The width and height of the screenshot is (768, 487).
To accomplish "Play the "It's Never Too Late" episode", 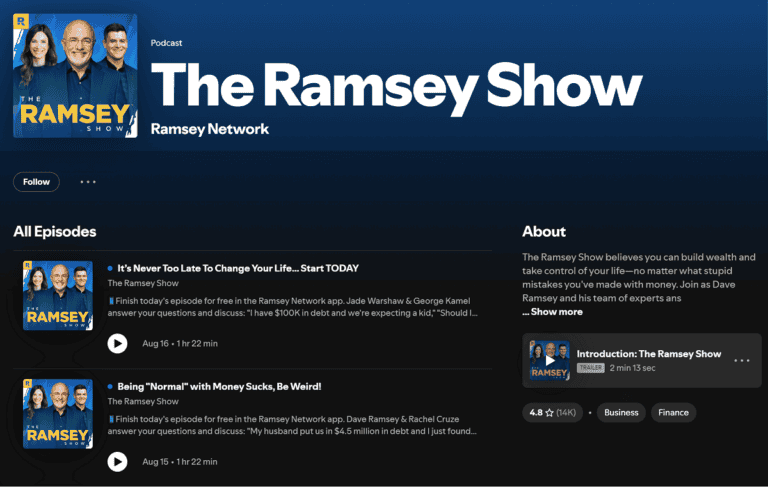I will pos(117,343).
